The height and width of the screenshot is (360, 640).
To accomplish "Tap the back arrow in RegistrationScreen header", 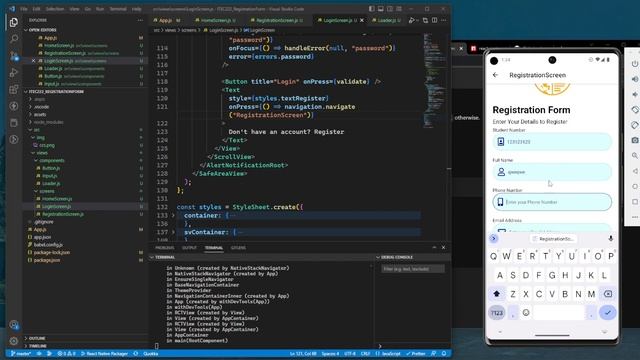I will 495,75.
